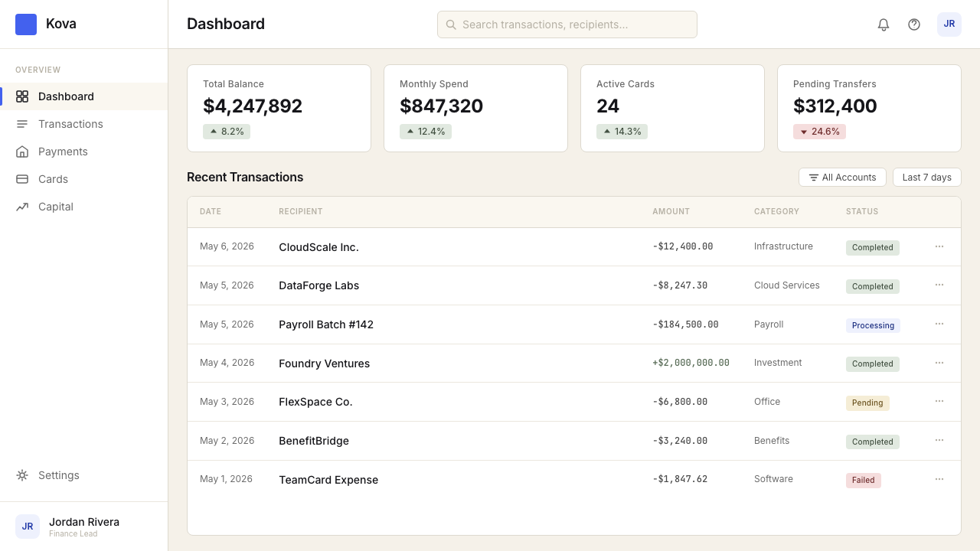Click the -$184,500.00 amount
Viewport: 980px width, 551px height.
pyautogui.click(x=685, y=324)
